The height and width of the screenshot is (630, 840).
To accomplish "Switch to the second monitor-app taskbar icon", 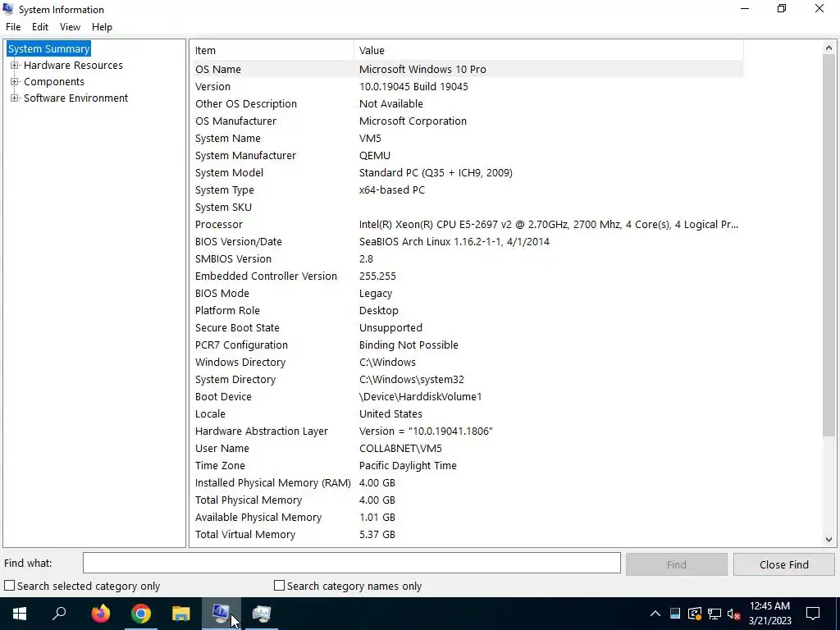I will click(x=262, y=614).
